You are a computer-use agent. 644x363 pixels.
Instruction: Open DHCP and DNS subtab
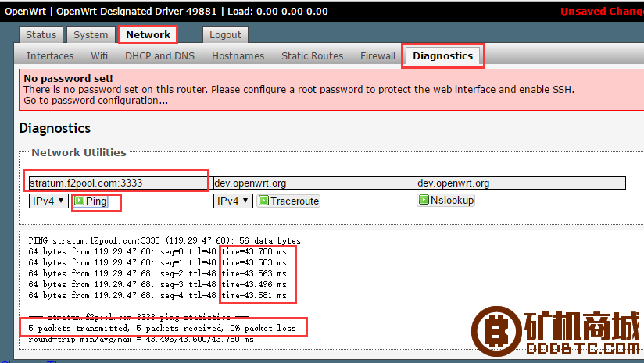tap(159, 55)
